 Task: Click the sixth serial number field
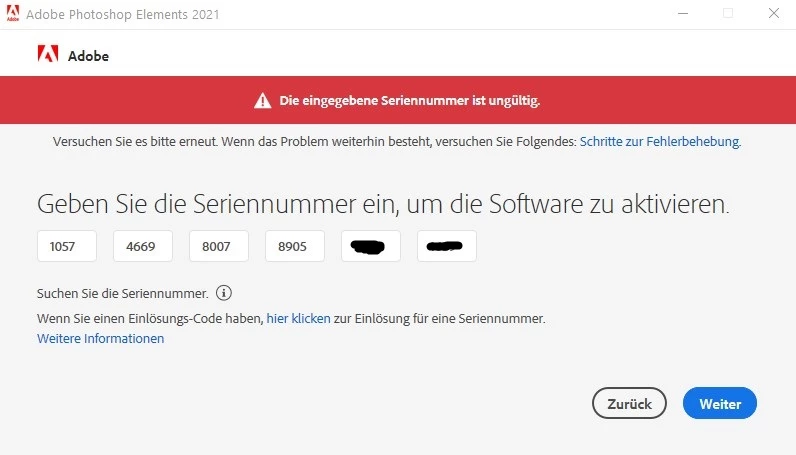coord(447,246)
